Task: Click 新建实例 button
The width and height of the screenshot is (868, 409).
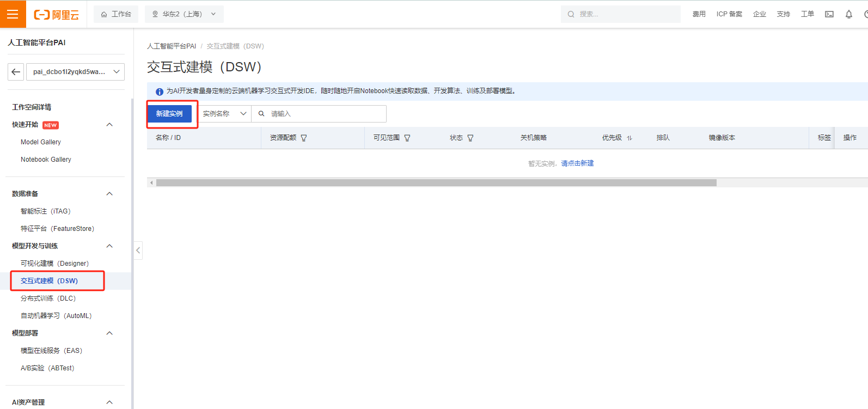Action: [x=169, y=114]
